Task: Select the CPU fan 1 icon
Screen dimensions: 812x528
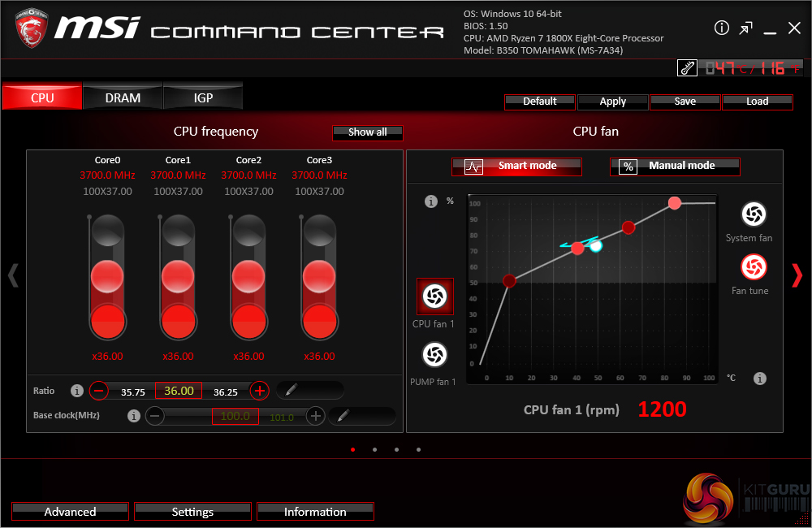Action: click(435, 296)
